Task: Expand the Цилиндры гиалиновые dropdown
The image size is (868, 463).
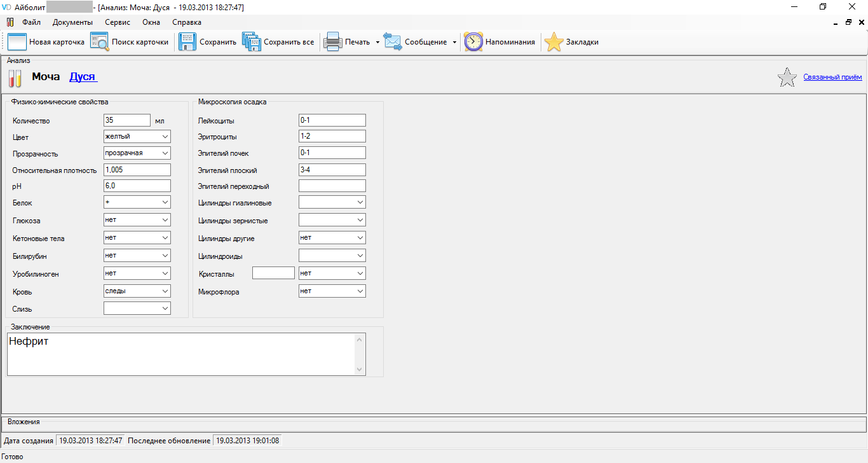Action: [360, 202]
